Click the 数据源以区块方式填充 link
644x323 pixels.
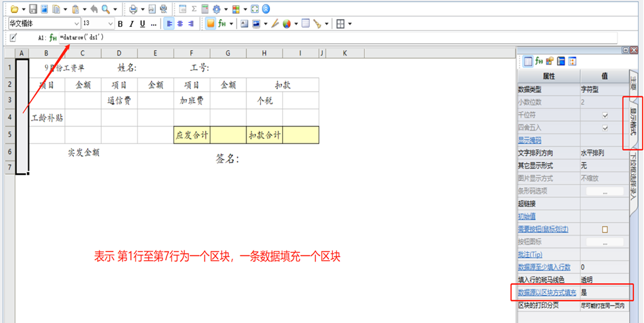pyautogui.click(x=547, y=292)
